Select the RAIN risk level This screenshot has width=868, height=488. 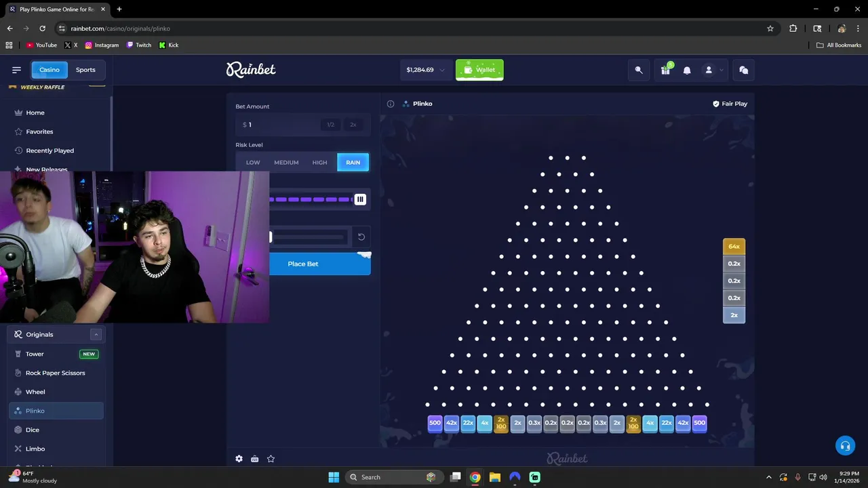coord(353,163)
